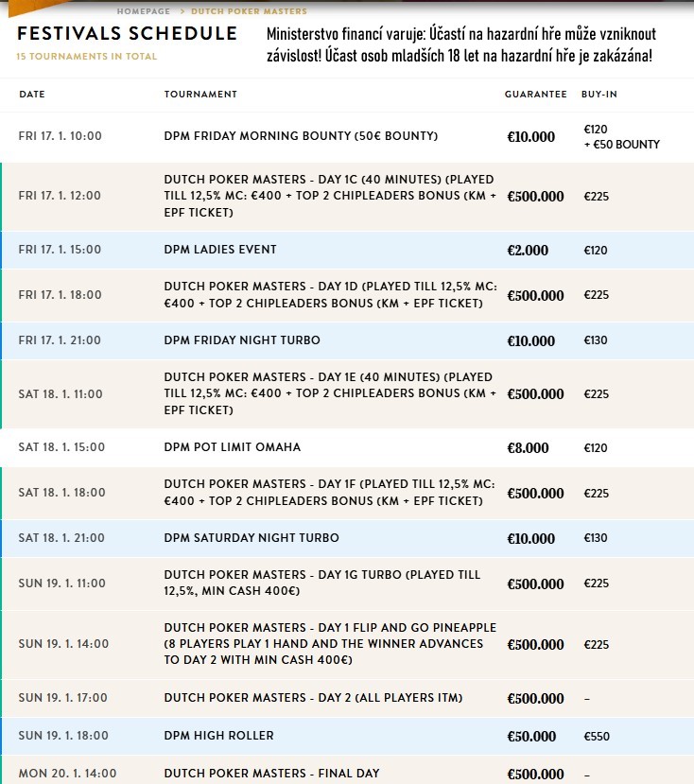
Task: Open the DPM Saturday Night Turbo tournament
Action: pos(252,537)
